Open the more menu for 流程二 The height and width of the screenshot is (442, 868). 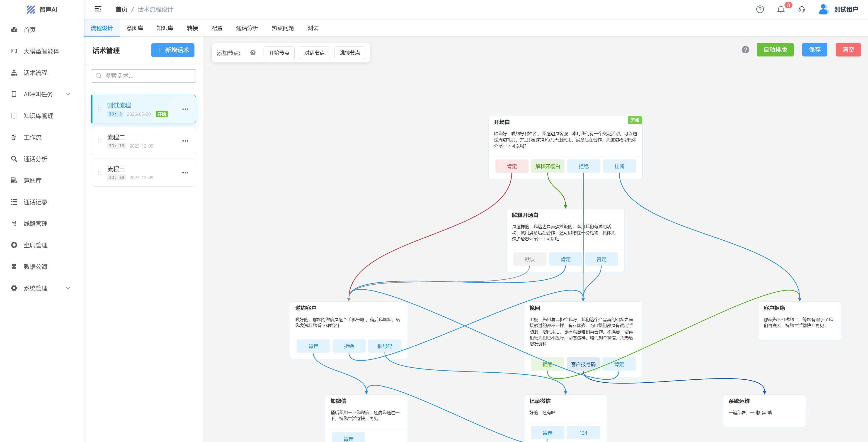click(x=185, y=141)
